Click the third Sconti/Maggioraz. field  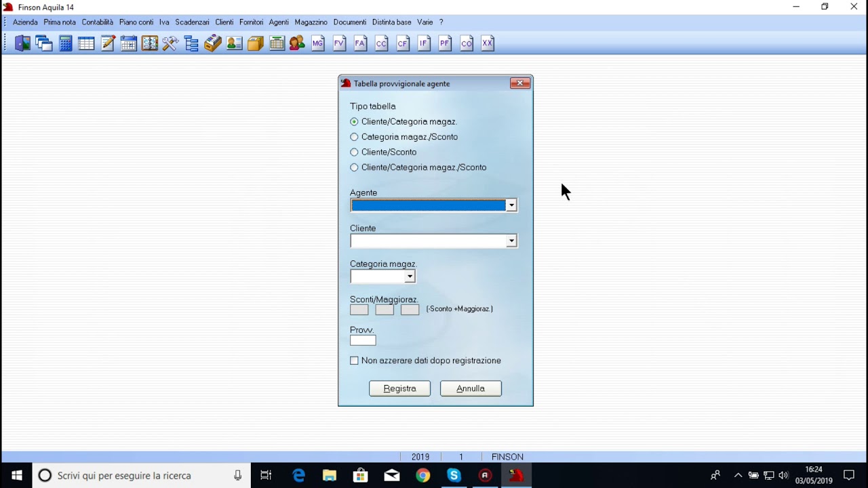point(410,310)
